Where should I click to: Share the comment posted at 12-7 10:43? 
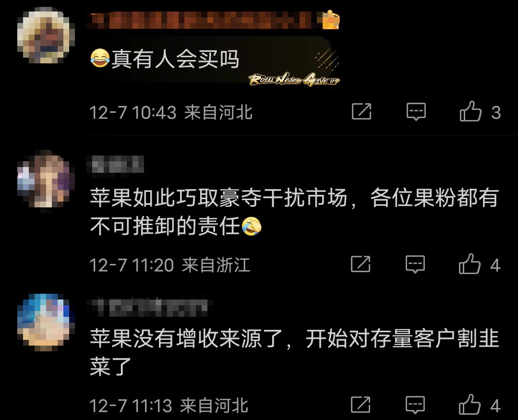tap(361, 111)
